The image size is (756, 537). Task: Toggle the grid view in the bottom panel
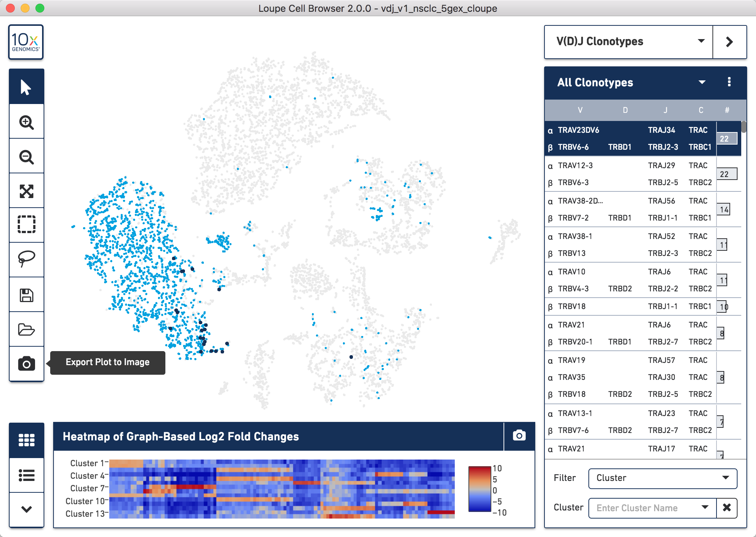pyautogui.click(x=26, y=439)
